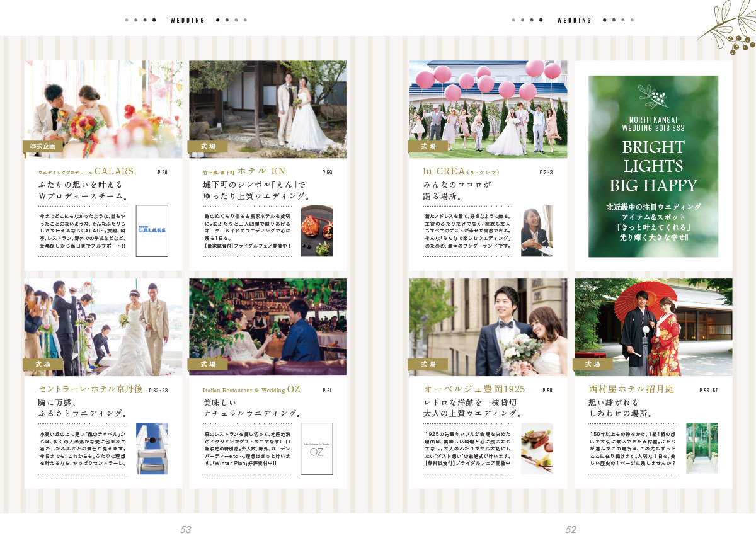Click the オーベルジュ豊岡1925 description paragraph
The height and width of the screenshot is (543, 756).
(469, 449)
